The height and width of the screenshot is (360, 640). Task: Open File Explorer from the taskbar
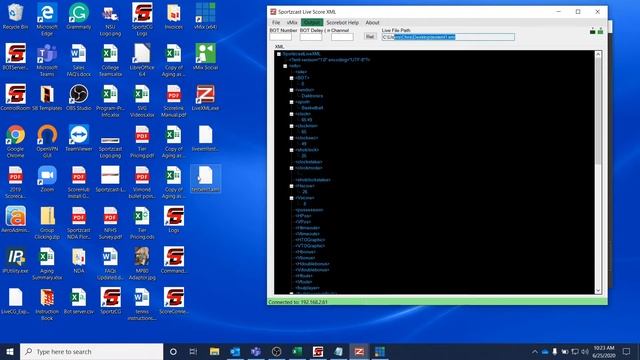214,351
